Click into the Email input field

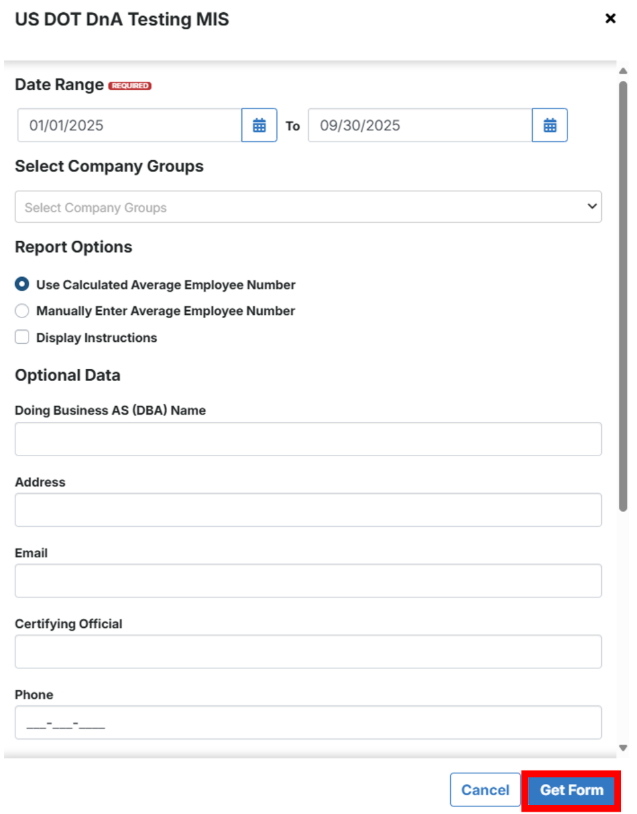tap(308, 580)
